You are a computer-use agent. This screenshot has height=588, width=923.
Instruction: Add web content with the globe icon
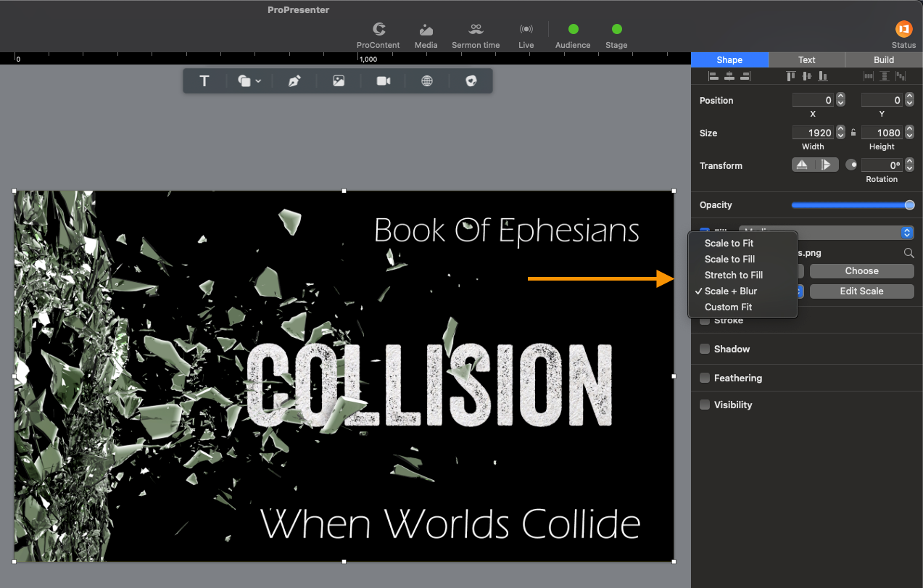pos(427,81)
